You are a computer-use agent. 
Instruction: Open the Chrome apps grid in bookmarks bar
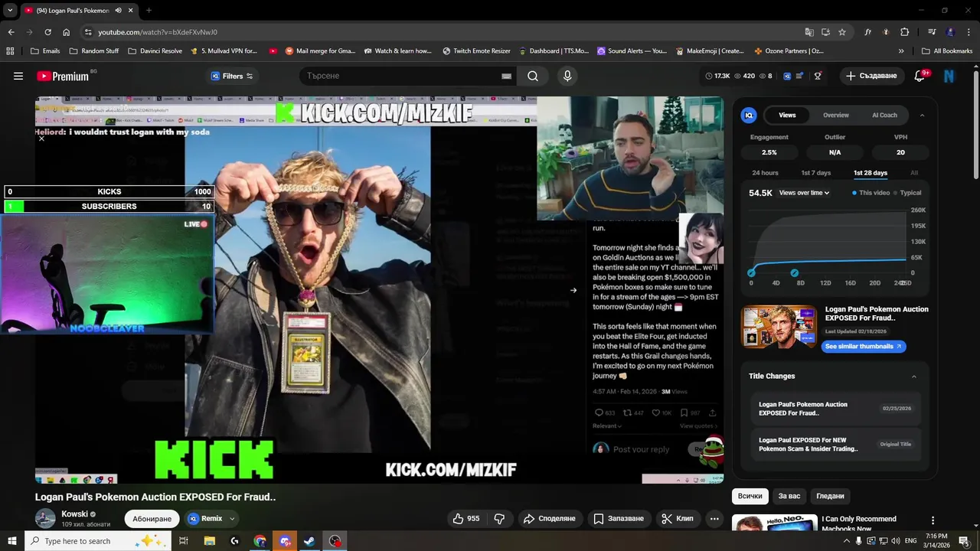click(x=10, y=51)
